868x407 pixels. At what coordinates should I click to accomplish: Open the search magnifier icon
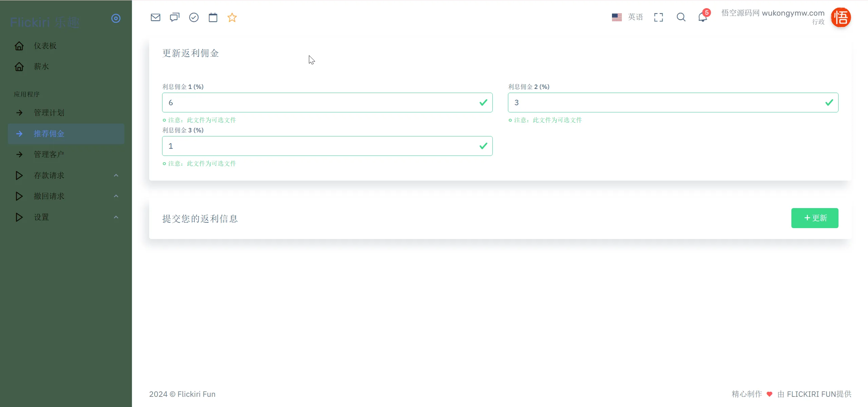681,17
